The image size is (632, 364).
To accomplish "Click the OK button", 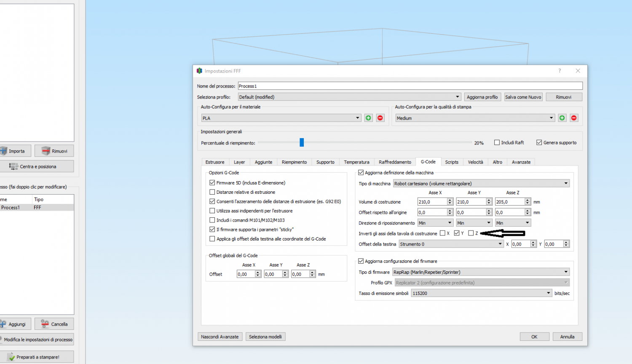I will pos(534,337).
